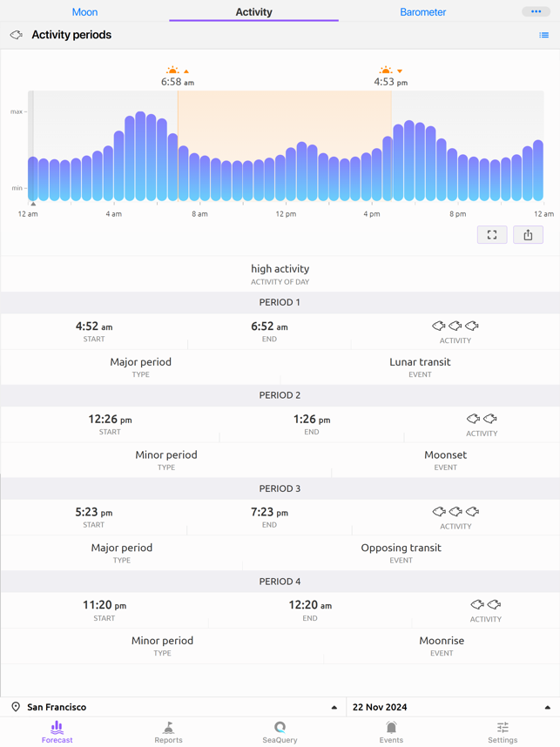The height and width of the screenshot is (747, 560).
Task: Open SeaQuery search
Action: click(x=280, y=731)
